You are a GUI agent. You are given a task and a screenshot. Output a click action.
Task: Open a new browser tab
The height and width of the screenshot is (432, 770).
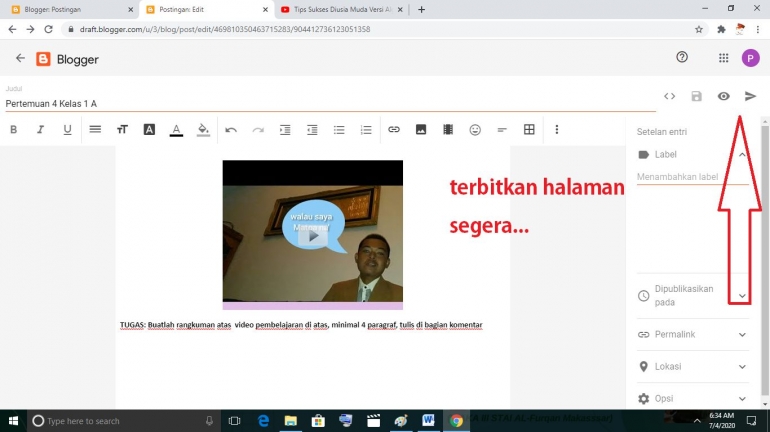421,9
